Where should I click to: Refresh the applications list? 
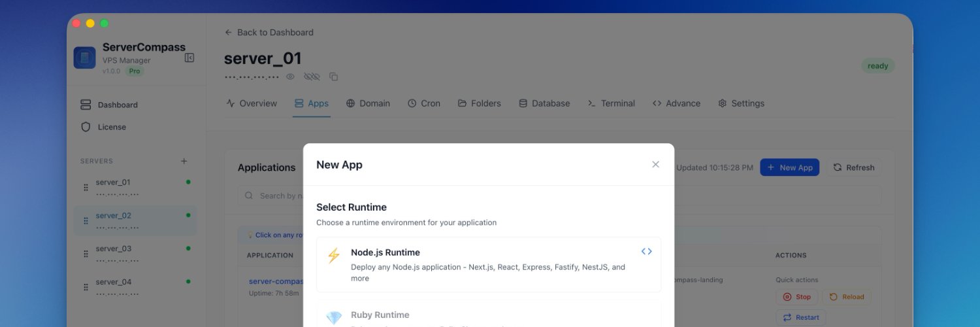853,167
